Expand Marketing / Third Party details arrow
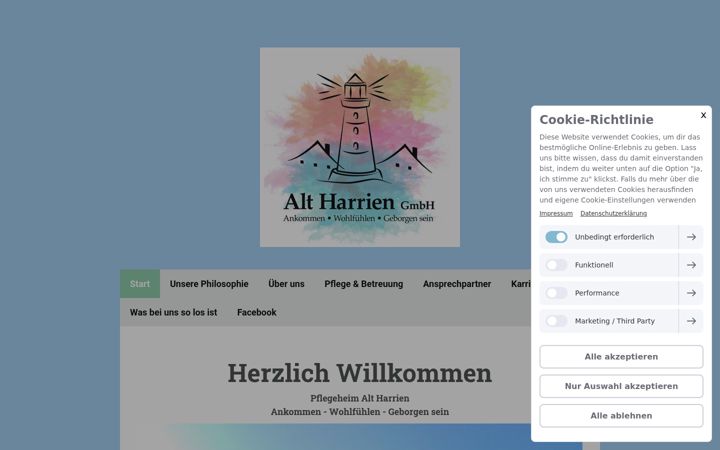Image resolution: width=720 pixels, height=450 pixels. pyautogui.click(x=691, y=321)
